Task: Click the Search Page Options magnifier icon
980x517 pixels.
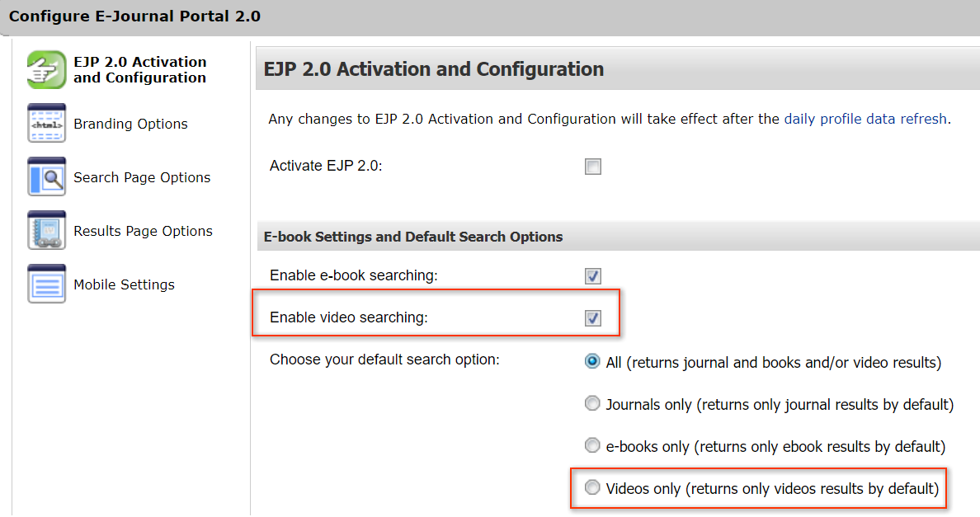Action: 46,177
